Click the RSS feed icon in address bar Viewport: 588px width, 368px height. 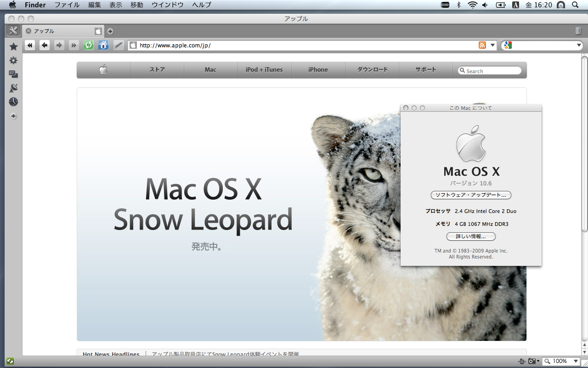[x=482, y=45]
